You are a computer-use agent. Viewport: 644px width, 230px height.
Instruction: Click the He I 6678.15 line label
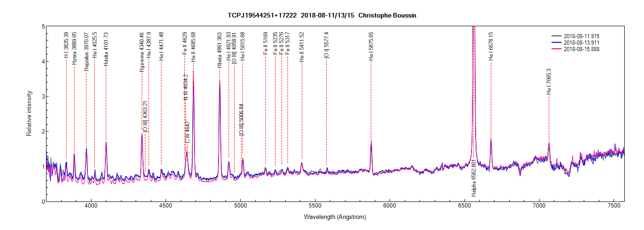(x=491, y=46)
